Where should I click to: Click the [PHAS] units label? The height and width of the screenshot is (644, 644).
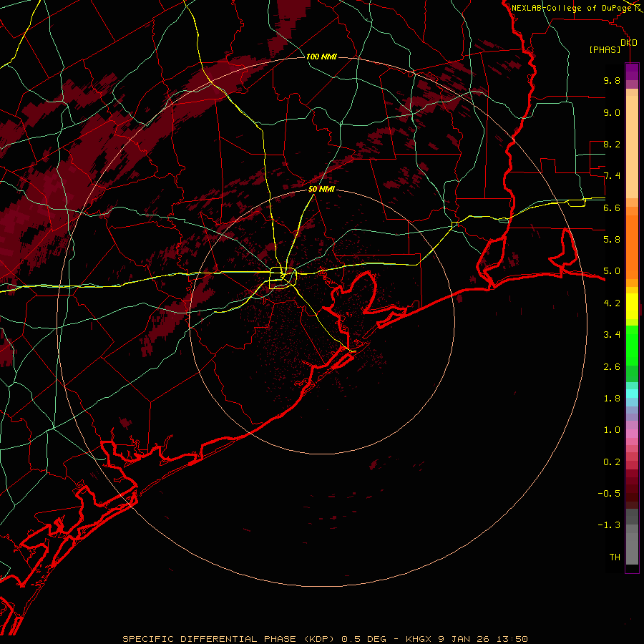click(605, 50)
